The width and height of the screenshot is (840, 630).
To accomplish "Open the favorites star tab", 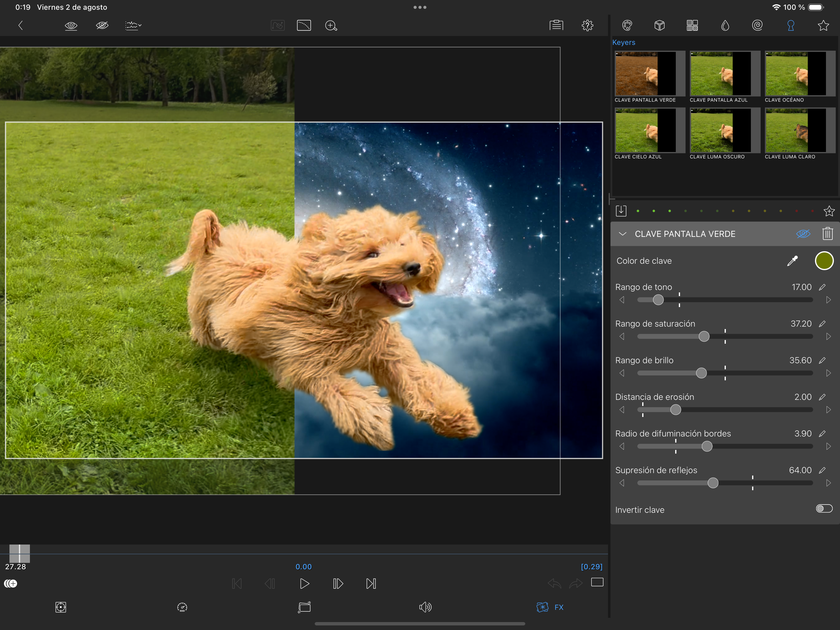I will click(823, 25).
